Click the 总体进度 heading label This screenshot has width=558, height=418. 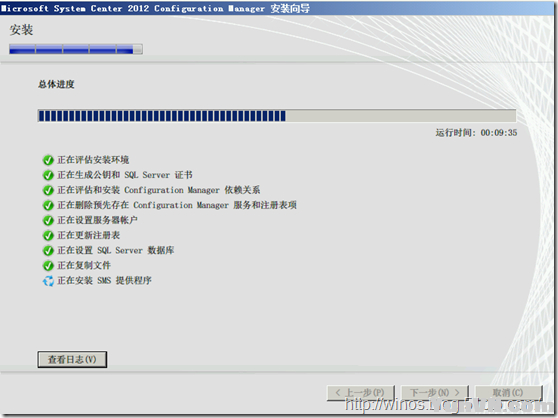point(56,84)
